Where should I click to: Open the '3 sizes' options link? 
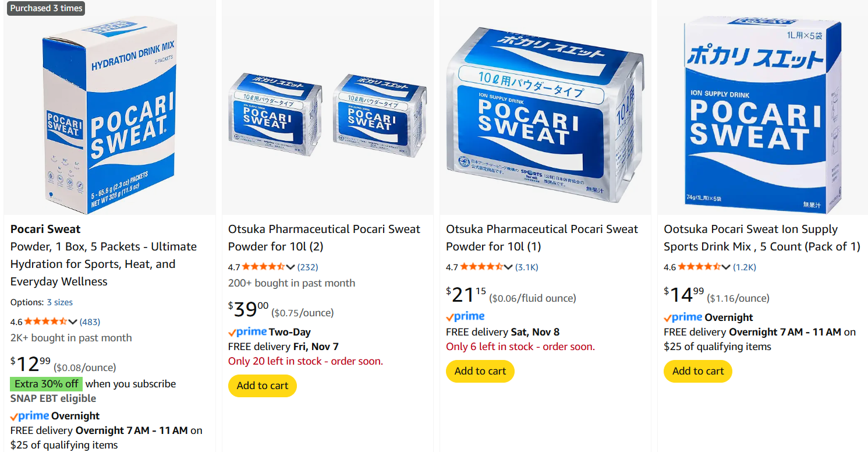(x=60, y=302)
